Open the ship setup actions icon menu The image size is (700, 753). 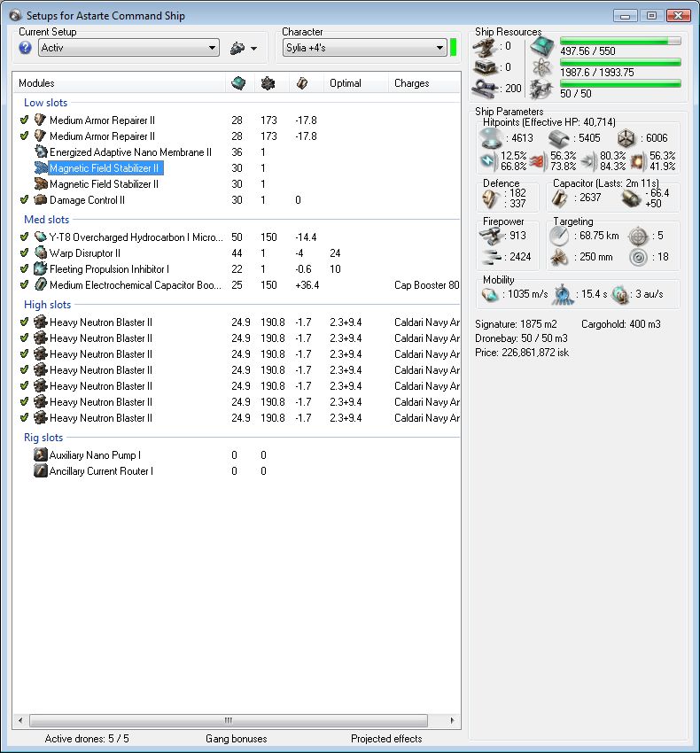click(x=237, y=48)
